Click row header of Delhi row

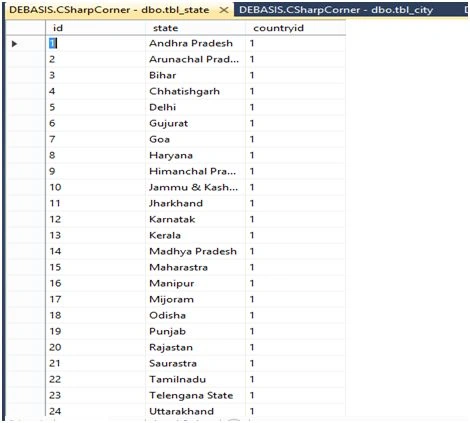tap(26, 107)
